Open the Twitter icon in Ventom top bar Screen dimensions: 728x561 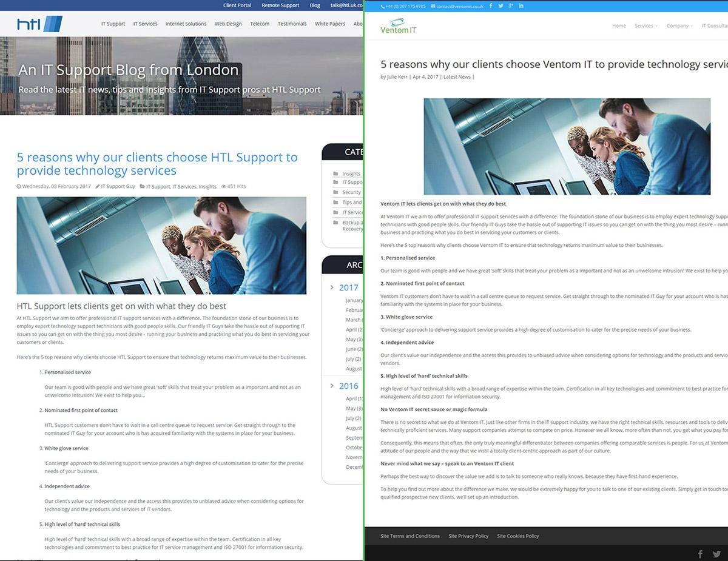click(500, 6)
